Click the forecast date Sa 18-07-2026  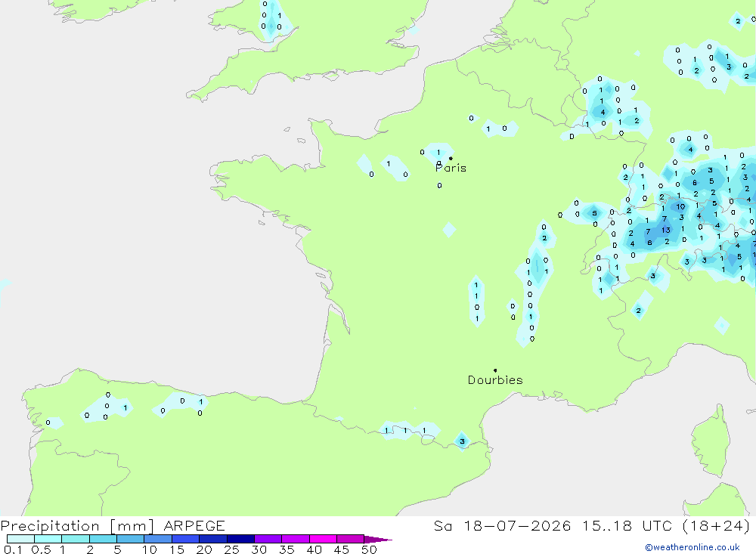tap(502, 525)
